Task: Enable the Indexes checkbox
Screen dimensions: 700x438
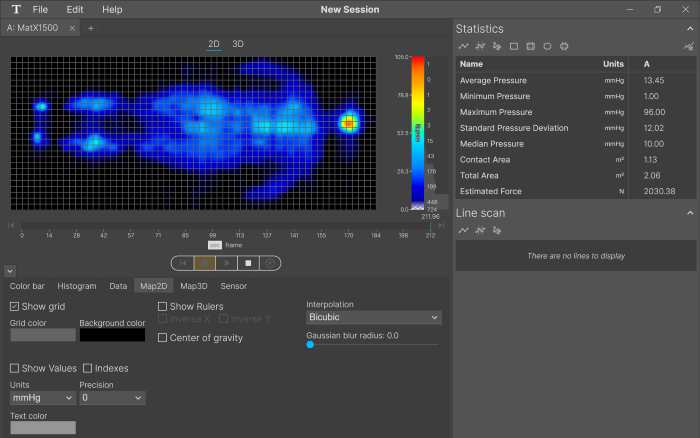Action: [x=88, y=368]
